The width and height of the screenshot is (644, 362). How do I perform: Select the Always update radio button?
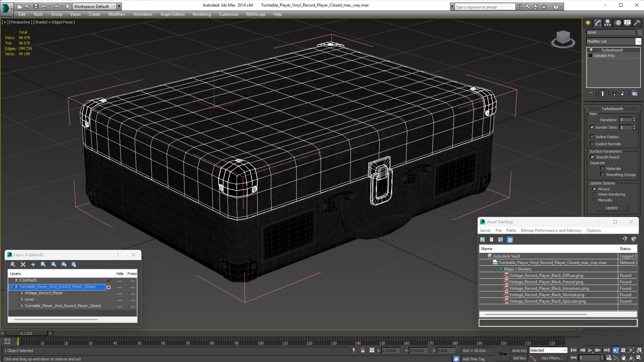595,189
